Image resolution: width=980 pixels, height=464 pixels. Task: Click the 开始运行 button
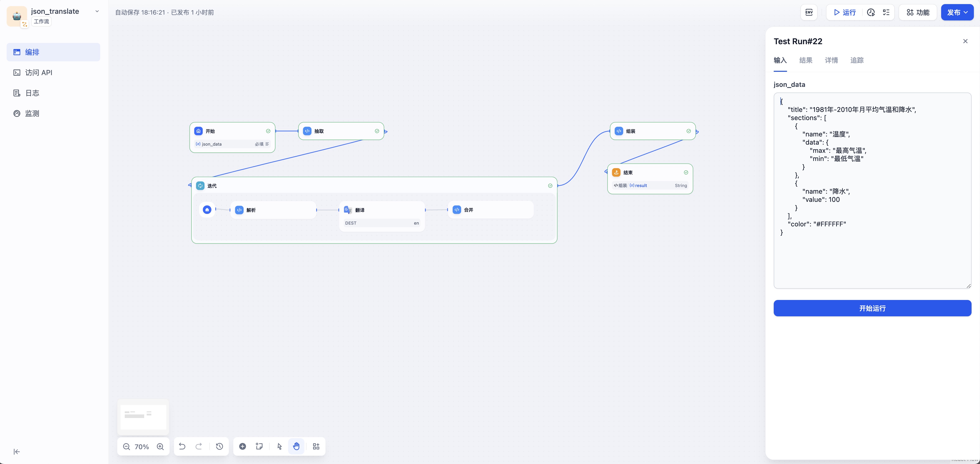point(872,308)
